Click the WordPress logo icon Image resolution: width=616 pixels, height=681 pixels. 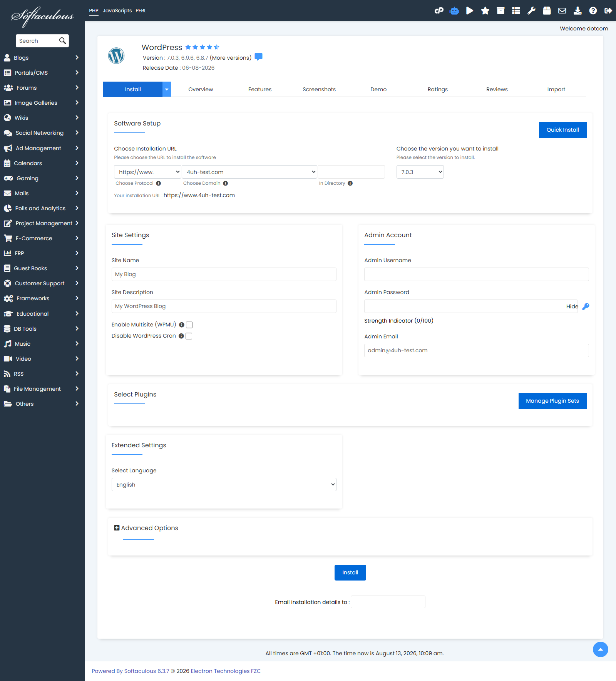click(116, 56)
